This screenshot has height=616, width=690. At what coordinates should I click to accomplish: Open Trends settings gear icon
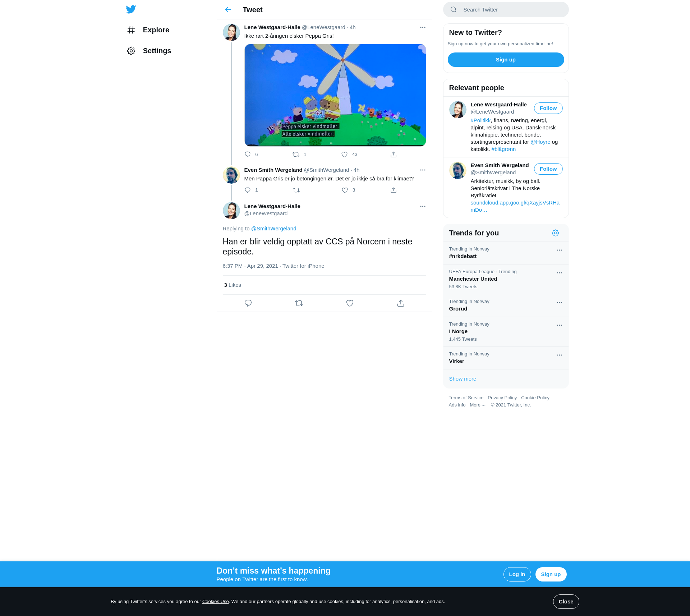coord(555,233)
